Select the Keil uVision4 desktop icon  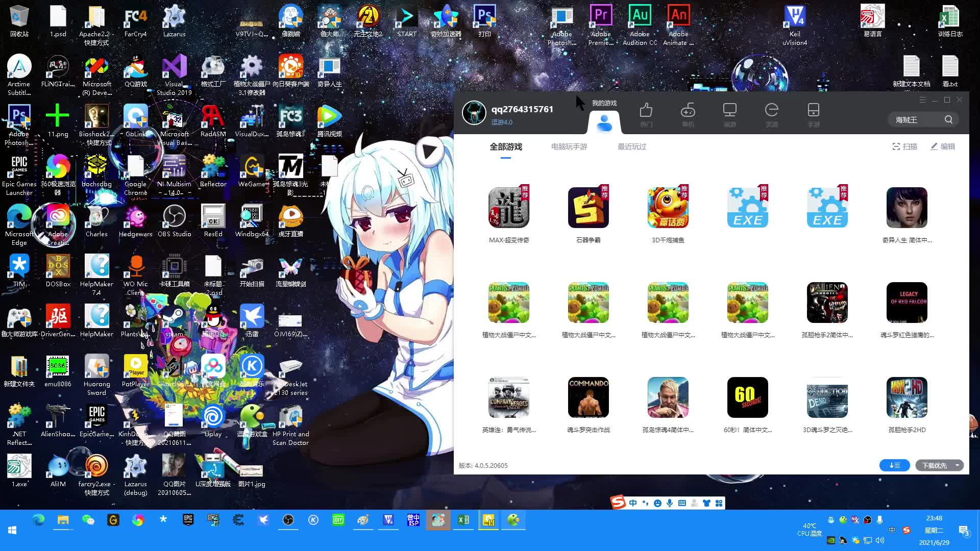pyautogui.click(x=795, y=26)
